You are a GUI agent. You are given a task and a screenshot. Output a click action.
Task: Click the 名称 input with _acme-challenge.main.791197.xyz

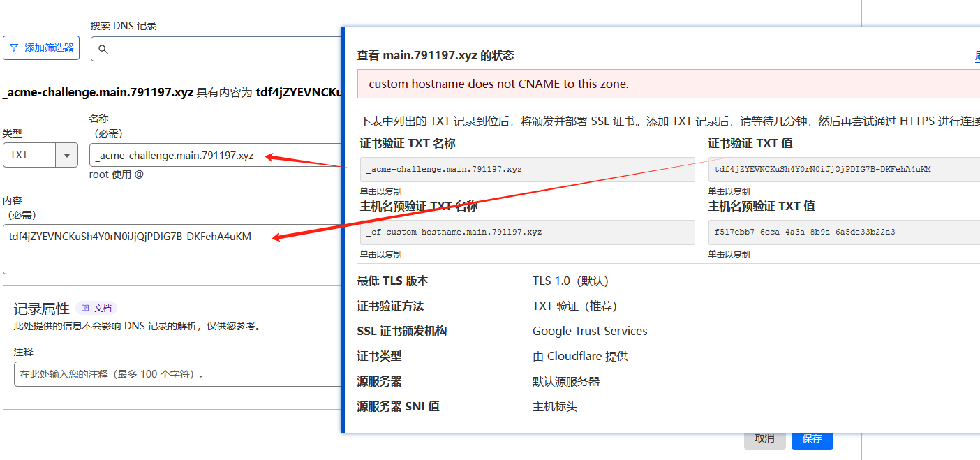coord(216,155)
